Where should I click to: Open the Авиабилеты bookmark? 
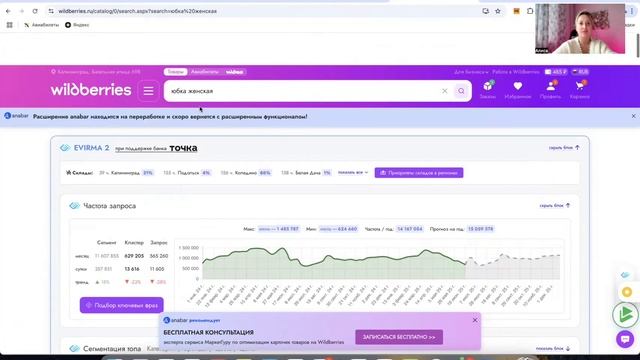tap(42, 25)
